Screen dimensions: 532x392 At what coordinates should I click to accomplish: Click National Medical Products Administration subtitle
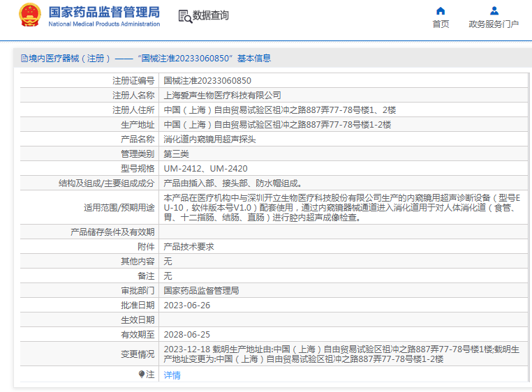point(104,24)
